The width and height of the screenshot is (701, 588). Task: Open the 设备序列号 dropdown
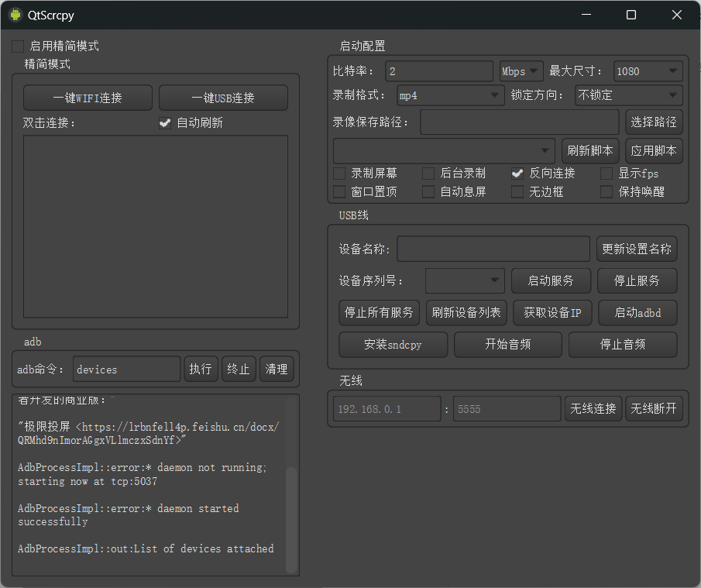[465, 280]
